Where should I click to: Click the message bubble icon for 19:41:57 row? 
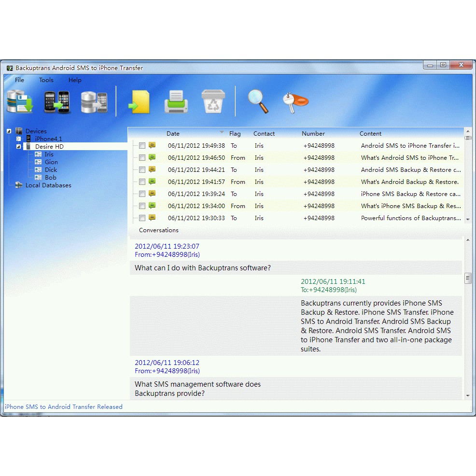click(152, 182)
